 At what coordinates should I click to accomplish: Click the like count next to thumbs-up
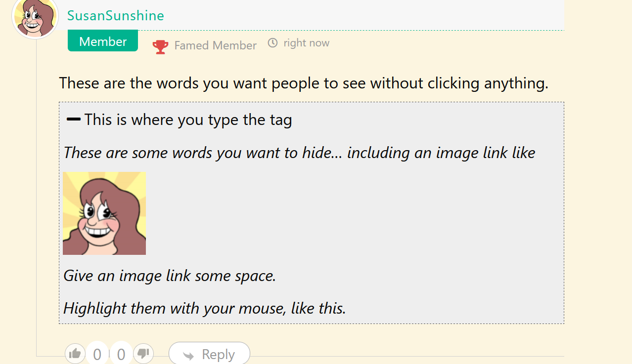pos(97,354)
